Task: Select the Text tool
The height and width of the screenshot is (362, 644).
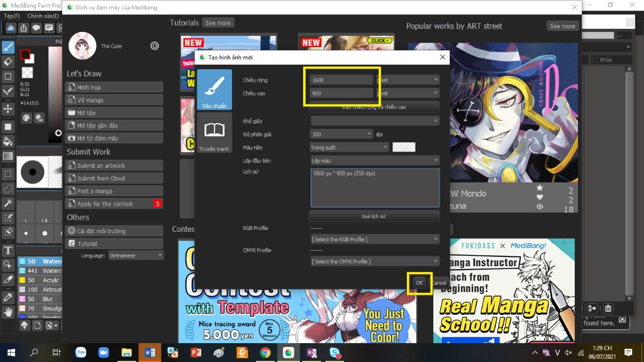Action: [8, 250]
